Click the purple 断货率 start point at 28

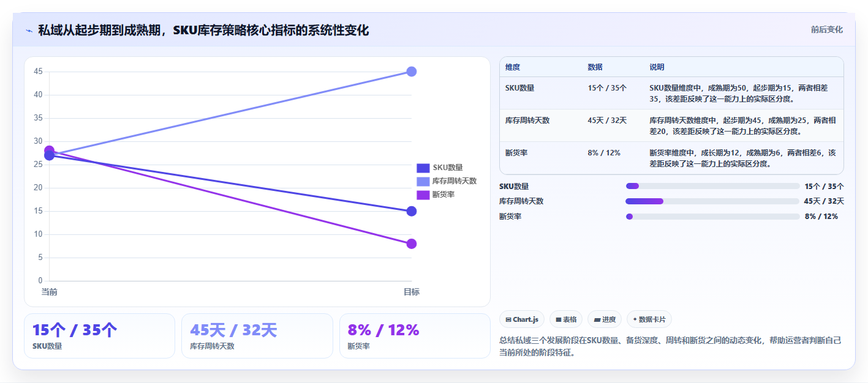point(50,151)
